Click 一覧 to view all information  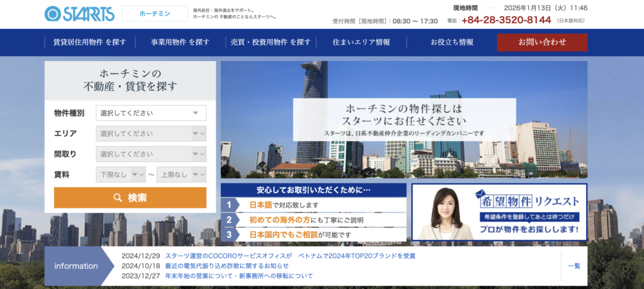pos(574,266)
